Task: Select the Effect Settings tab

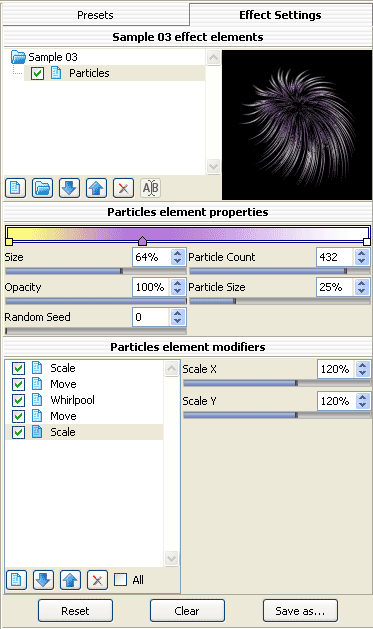Action: tap(280, 15)
